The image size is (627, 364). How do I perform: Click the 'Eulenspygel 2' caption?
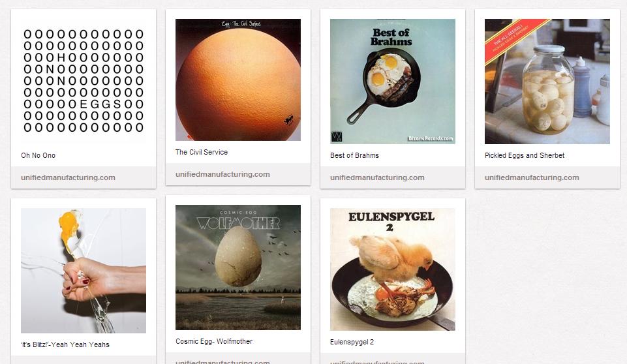pyautogui.click(x=352, y=342)
